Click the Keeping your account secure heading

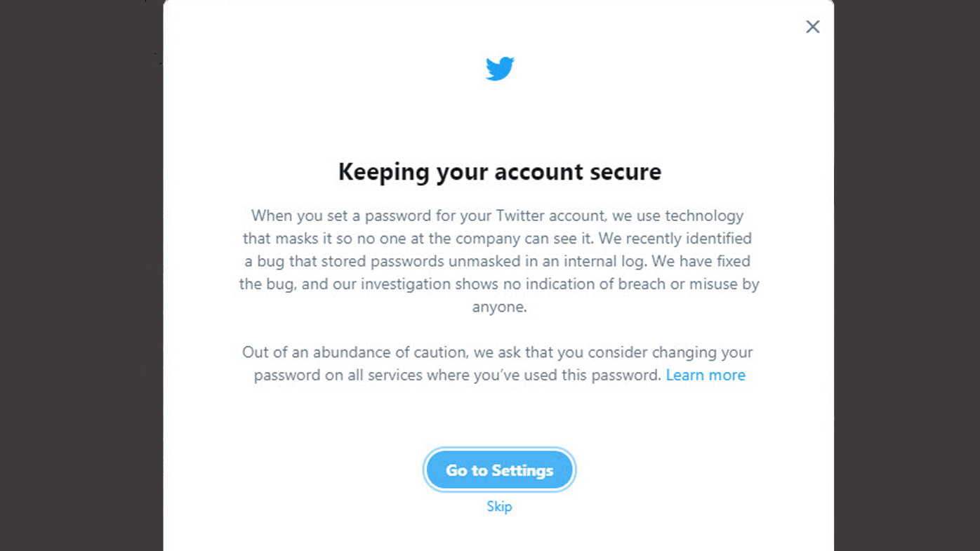(499, 172)
